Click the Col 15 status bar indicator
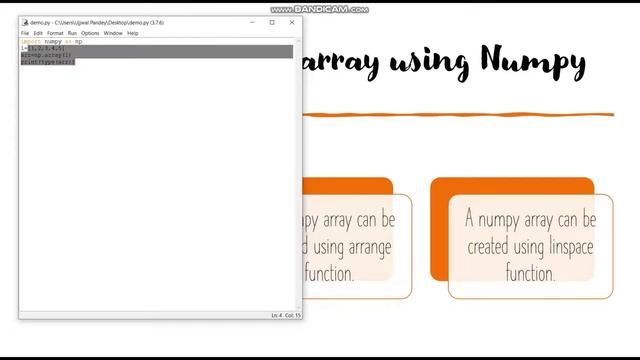 pos(293,316)
